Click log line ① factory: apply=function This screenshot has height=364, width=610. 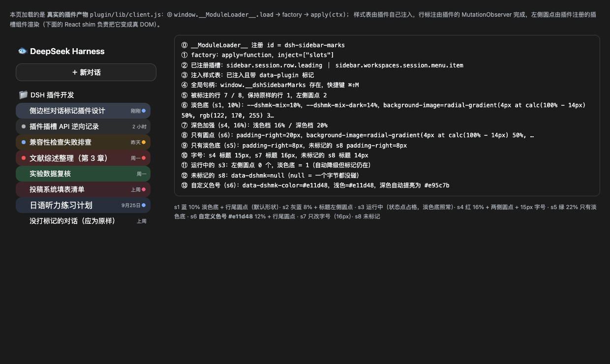coord(258,55)
